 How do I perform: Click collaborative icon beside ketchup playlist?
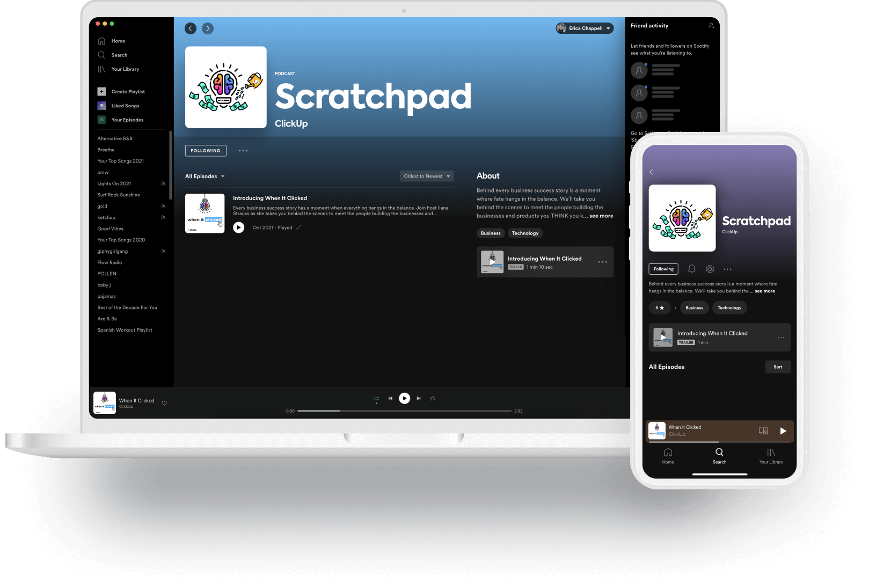[x=163, y=217]
